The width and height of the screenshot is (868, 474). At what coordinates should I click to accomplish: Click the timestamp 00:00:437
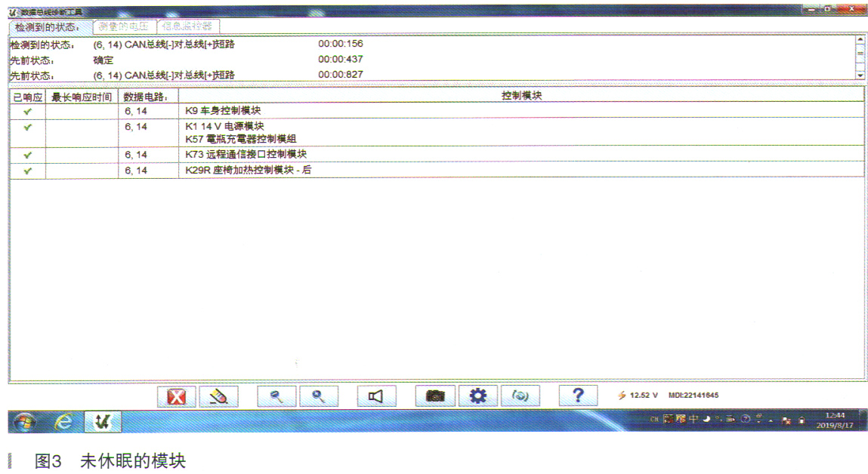(341, 59)
